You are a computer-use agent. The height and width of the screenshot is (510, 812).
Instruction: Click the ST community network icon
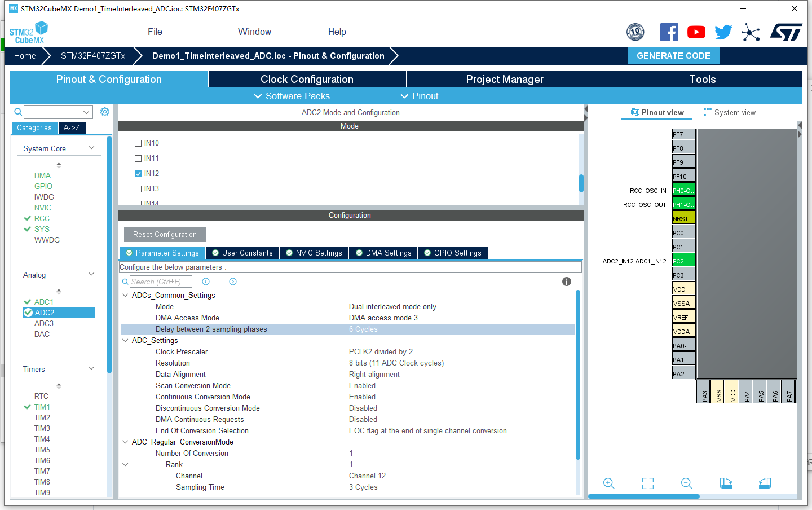[x=751, y=32]
